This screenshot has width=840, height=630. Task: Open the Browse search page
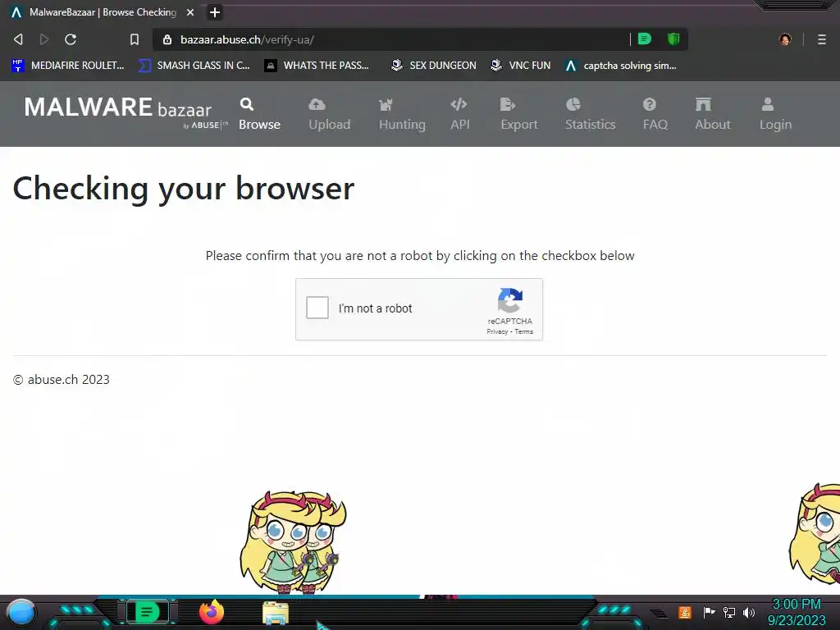pyautogui.click(x=259, y=114)
